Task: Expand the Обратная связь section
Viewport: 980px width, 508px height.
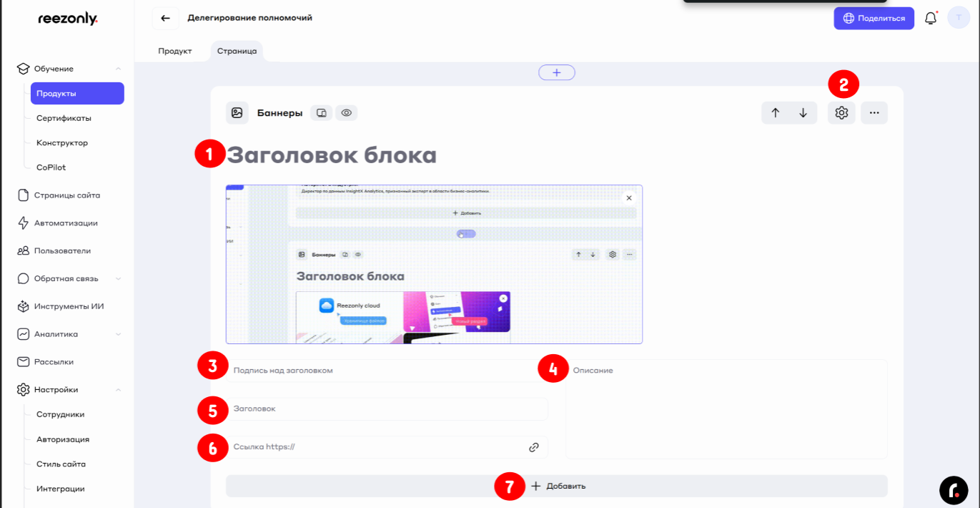Action: (x=118, y=278)
